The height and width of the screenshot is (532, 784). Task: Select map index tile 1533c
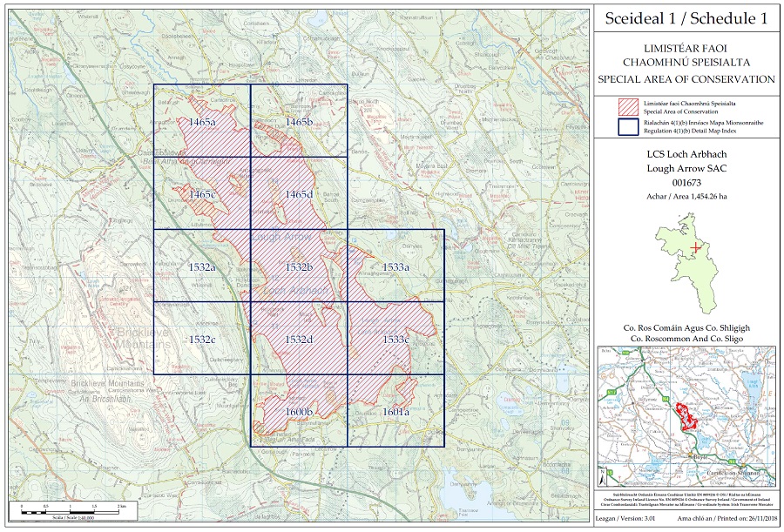395,338
